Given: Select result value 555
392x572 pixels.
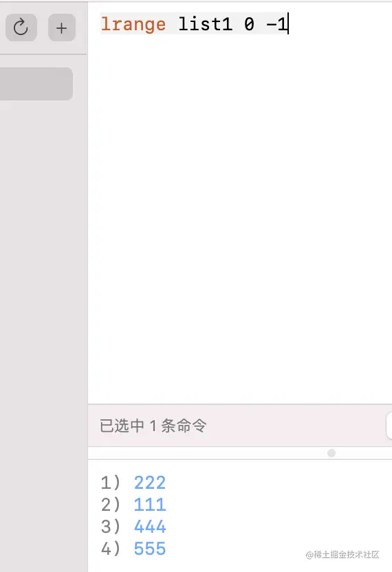Looking at the screenshot, I should tap(150, 549).
